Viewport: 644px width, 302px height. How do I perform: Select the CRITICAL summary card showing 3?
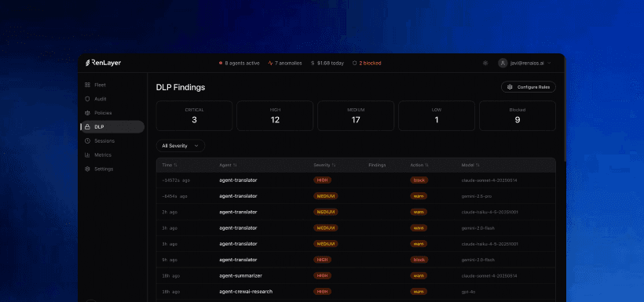(194, 116)
